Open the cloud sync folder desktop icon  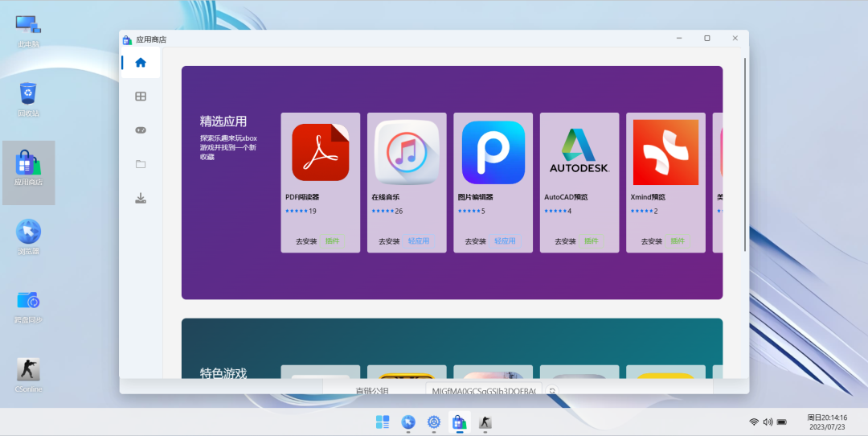(28, 306)
